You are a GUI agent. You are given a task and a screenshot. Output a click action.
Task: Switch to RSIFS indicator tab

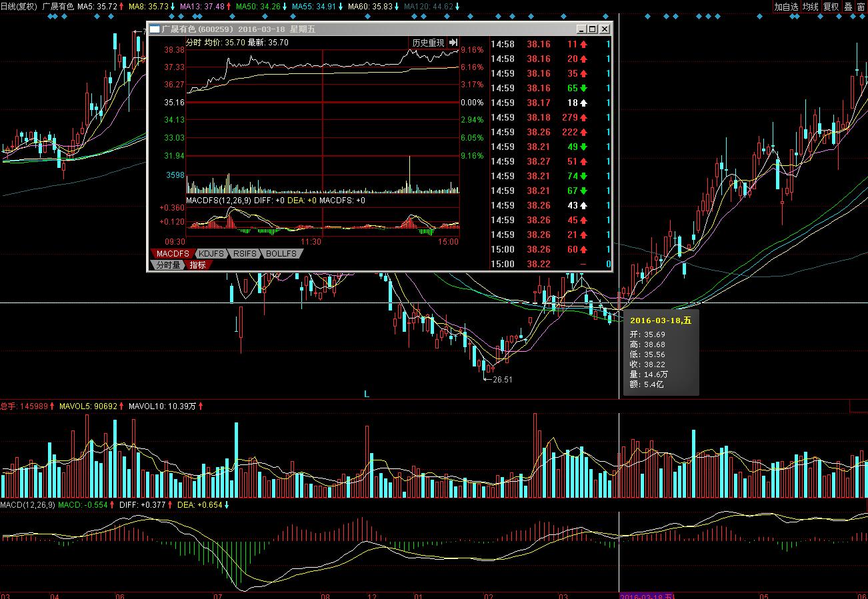[x=245, y=254]
